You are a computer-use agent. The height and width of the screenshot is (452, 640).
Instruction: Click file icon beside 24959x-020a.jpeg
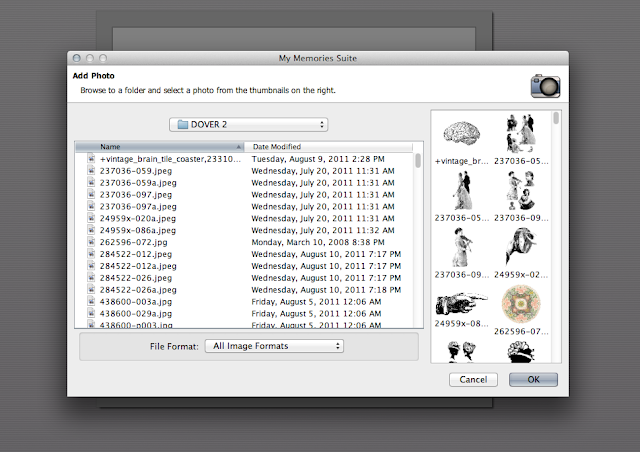coord(91,218)
